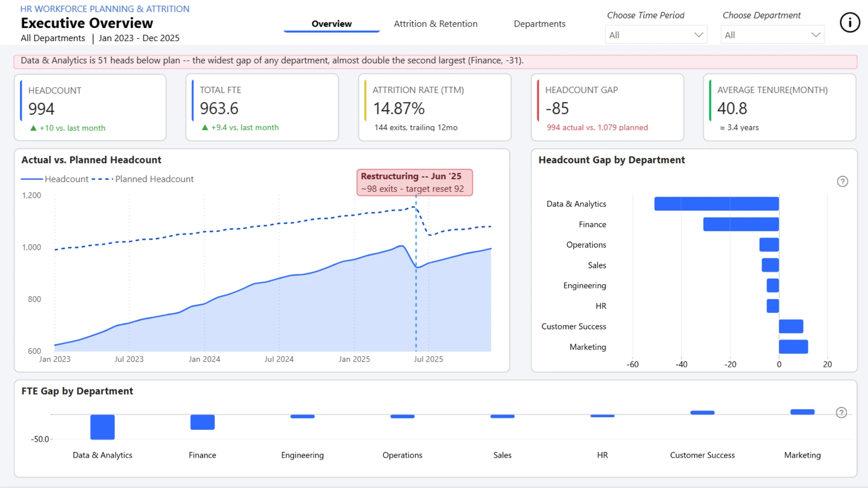
Task: Show help for Headcount Gap by Department chart
Action: coord(842,182)
